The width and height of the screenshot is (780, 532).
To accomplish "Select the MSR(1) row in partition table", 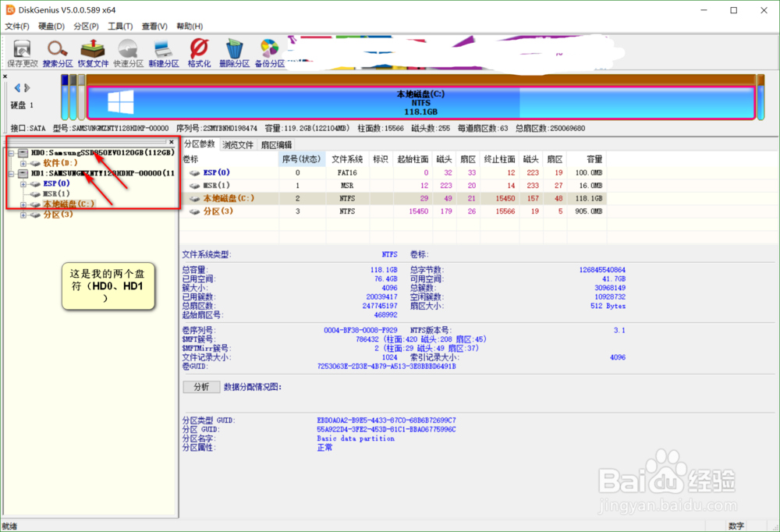I will 393,186.
